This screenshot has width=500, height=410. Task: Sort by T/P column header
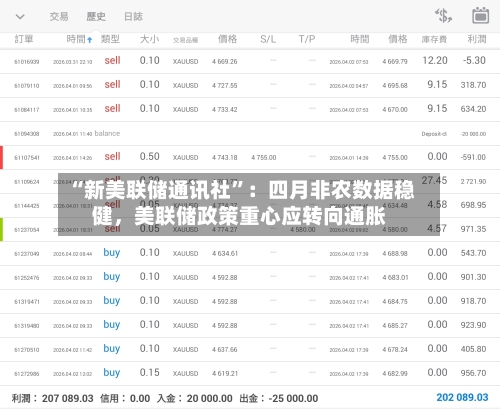click(307, 39)
